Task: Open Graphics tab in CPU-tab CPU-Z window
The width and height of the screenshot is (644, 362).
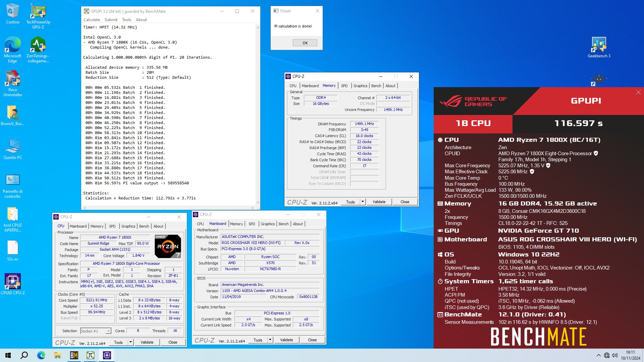Action: [x=128, y=226]
